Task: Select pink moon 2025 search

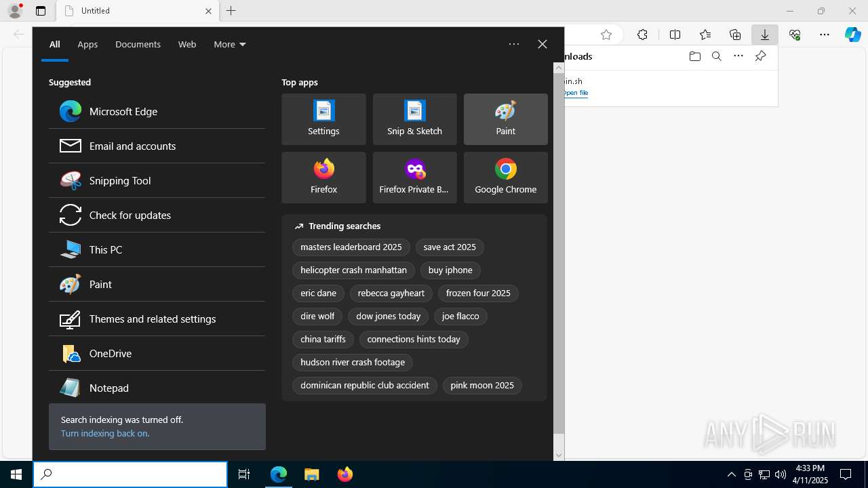Action: click(x=482, y=386)
